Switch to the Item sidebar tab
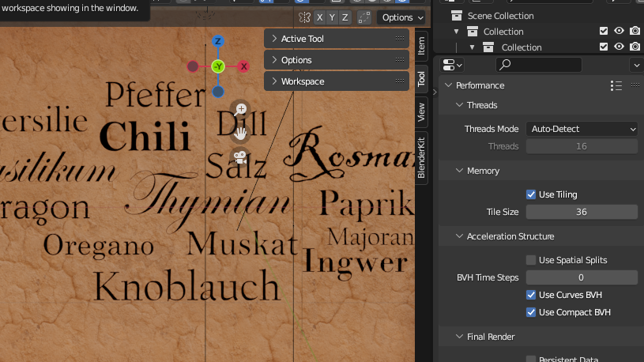Image resolution: width=644 pixels, height=362 pixels. 421,46
